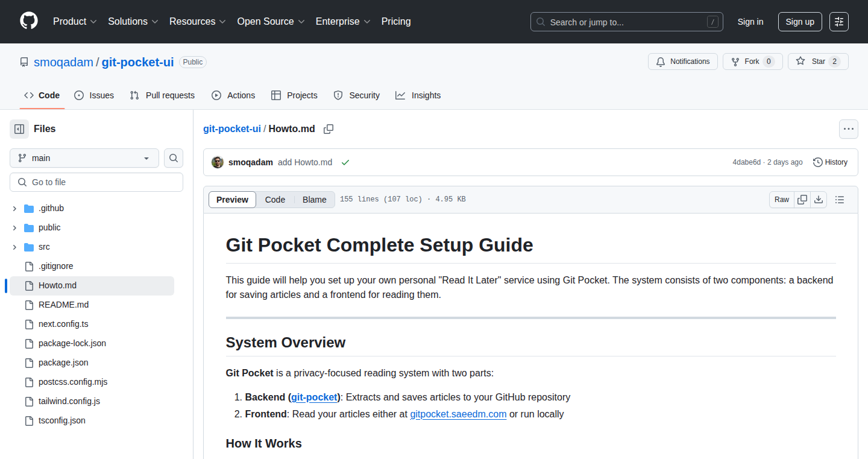The width and height of the screenshot is (868, 459).
Task: Expand the public folder chevron
Action: 14,227
